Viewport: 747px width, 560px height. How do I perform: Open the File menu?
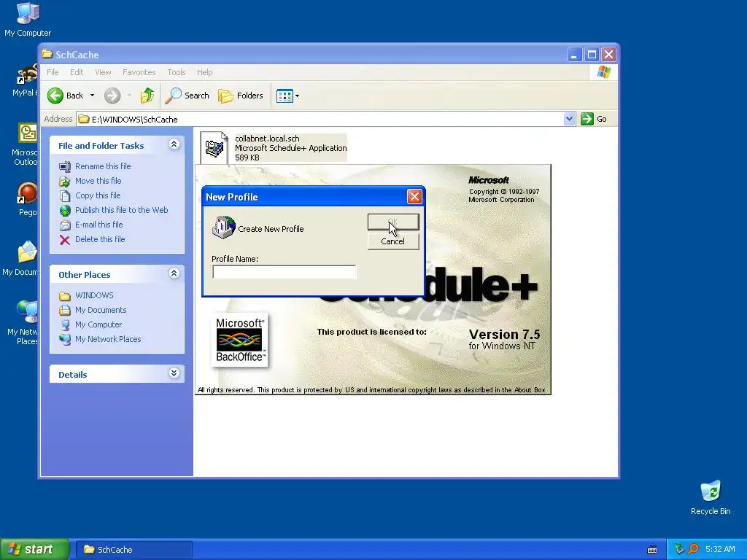pyautogui.click(x=53, y=72)
